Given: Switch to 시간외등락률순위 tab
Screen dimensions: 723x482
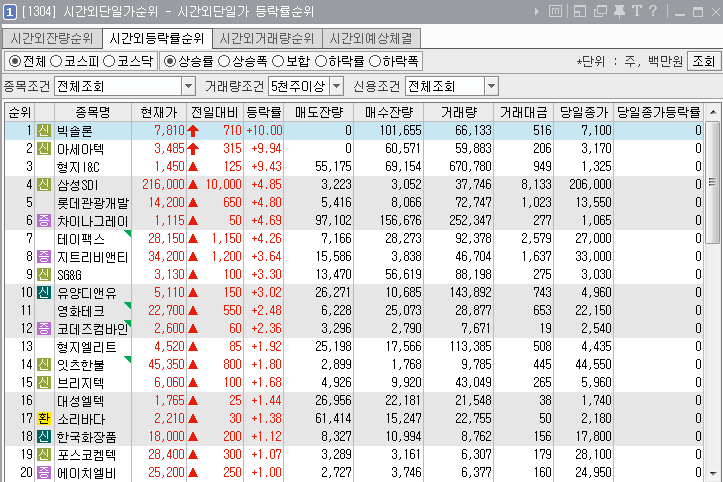Looking at the screenshot, I should 157,38.
